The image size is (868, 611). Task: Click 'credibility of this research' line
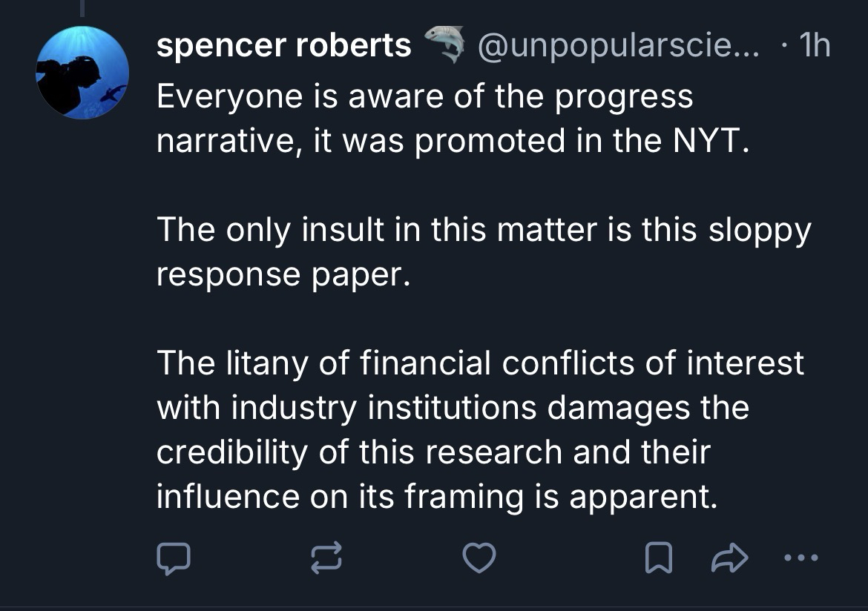coord(433,452)
